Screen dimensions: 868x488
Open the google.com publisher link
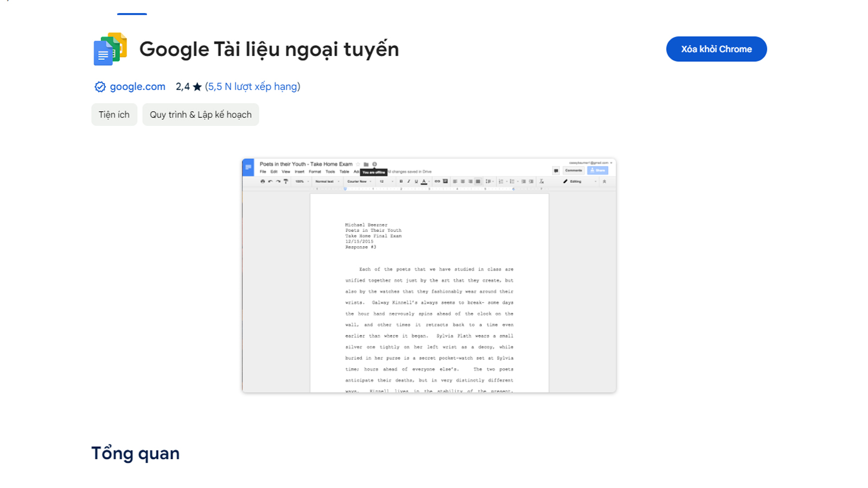[x=137, y=87]
